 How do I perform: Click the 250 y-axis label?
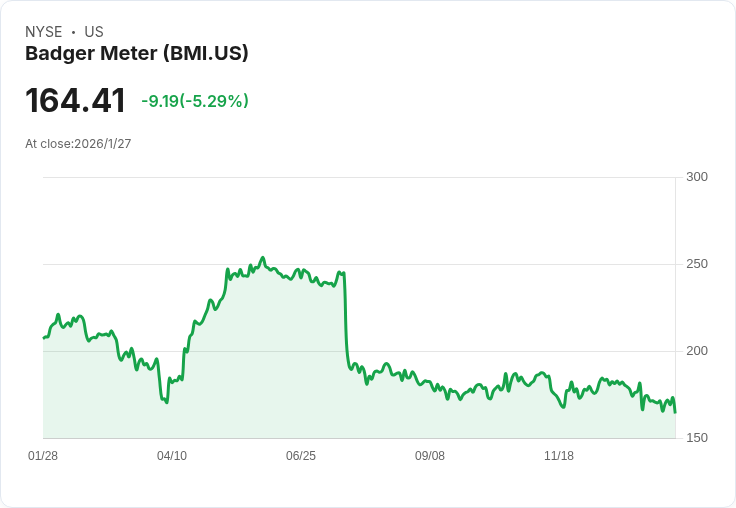[697, 264]
